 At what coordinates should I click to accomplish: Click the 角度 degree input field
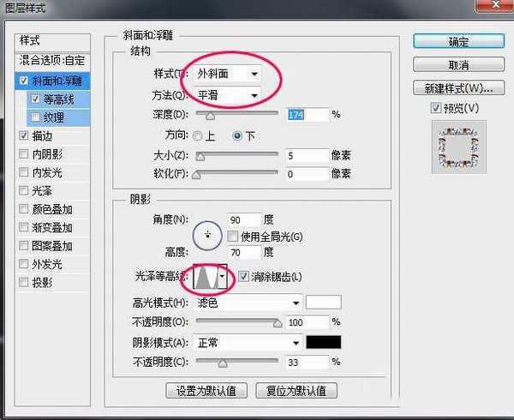point(244,219)
